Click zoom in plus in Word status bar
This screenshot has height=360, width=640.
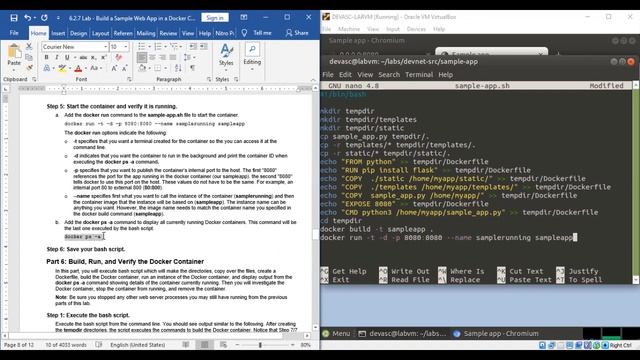coord(292,345)
